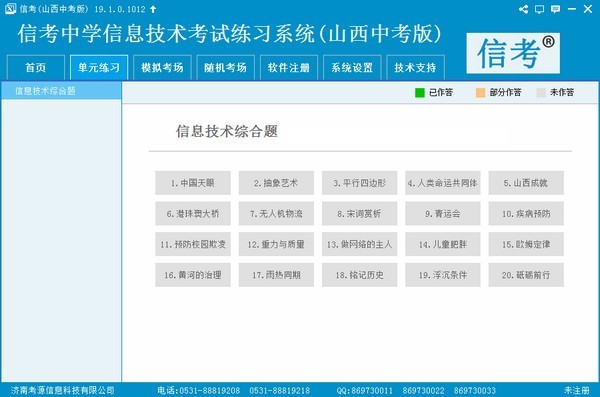This screenshot has width=600, height=397.
Task: Click the 信考 brand logo
Action: click(513, 53)
